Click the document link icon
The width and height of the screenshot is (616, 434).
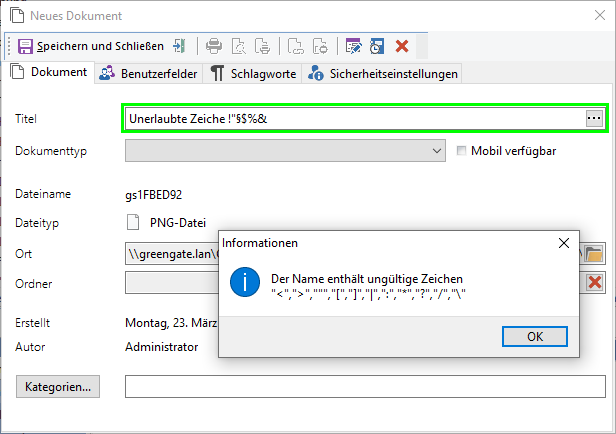point(295,46)
